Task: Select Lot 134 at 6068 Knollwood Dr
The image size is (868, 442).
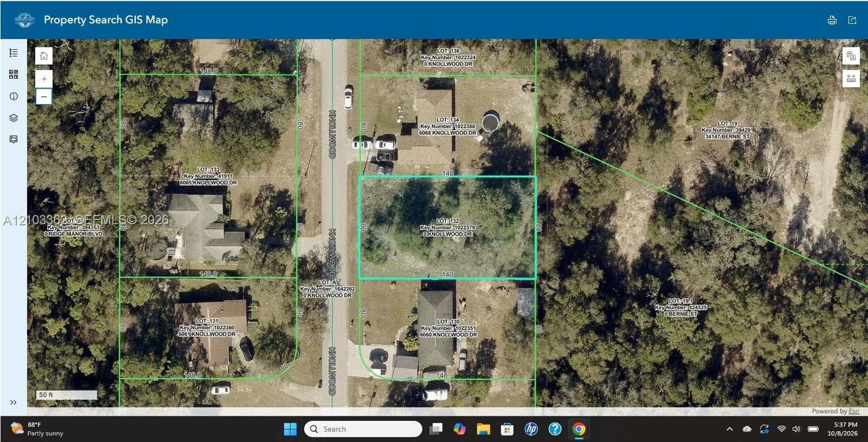Action: pos(448,126)
